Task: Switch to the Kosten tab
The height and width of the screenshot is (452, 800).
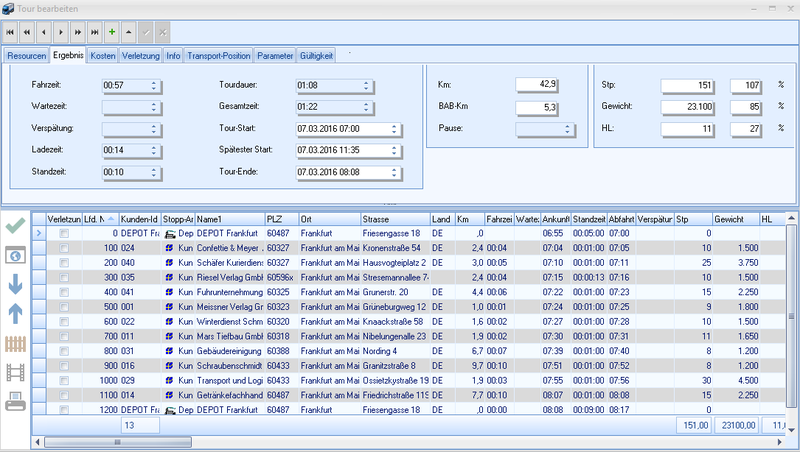Action: click(103, 55)
